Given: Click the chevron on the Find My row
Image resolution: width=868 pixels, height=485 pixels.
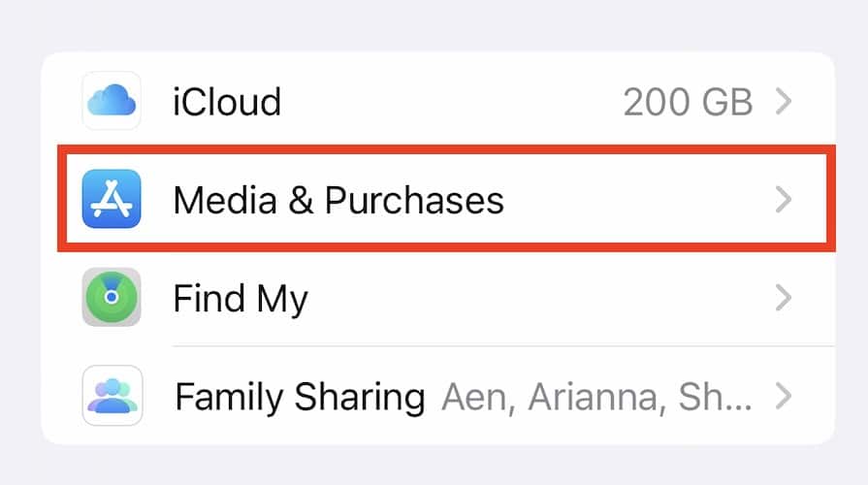Looking at the screenshot, I should point(784,298).
